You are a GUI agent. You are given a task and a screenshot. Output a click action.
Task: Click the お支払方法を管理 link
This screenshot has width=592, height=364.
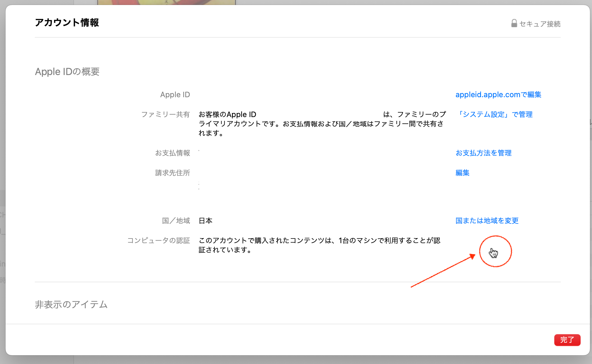pos(483,153)
